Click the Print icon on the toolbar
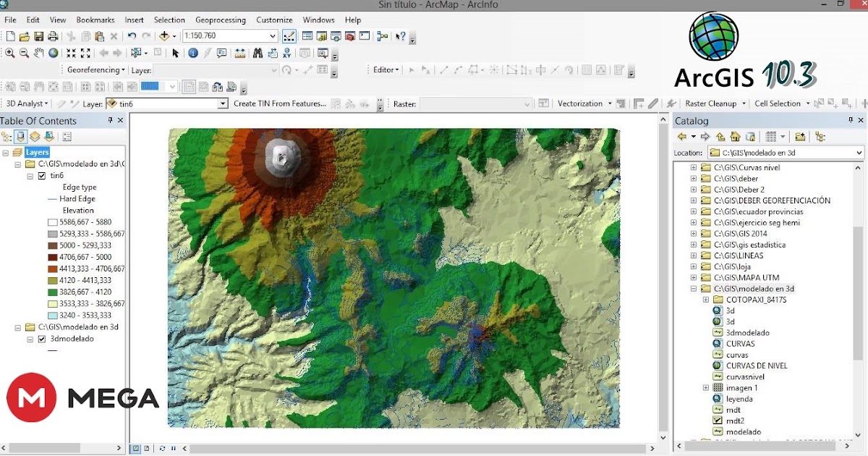868x456 pixels. [52, 35]
